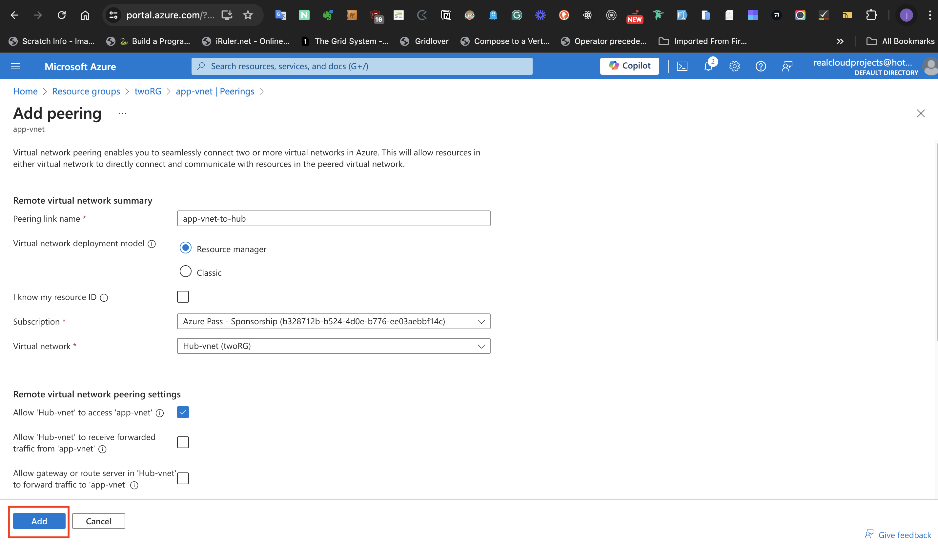Click the search resources input field

pyautogui.click(x=362, y=66)
